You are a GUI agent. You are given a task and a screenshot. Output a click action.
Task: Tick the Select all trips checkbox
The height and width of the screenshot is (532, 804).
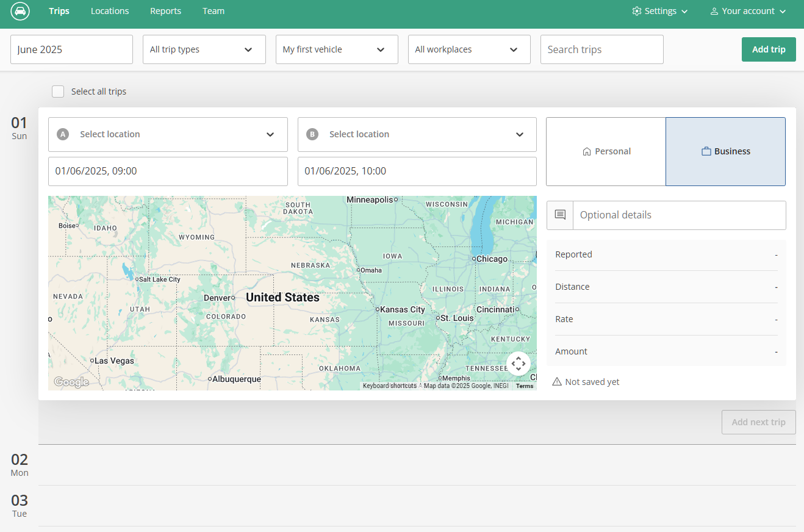coord(58,92)
